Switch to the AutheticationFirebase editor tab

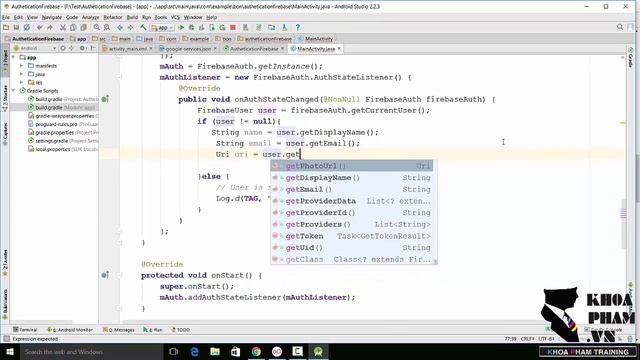[x=253, y=49]
